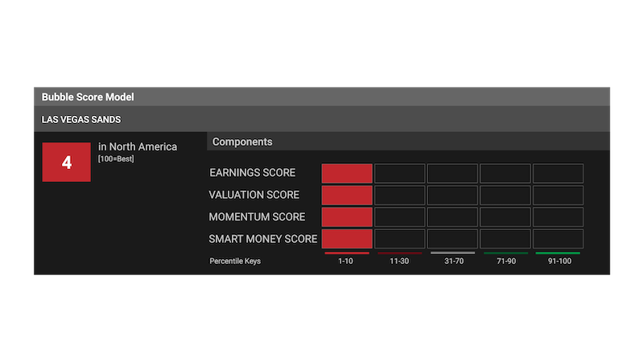Click the 1-10 percentile key

tap(345, 261)
